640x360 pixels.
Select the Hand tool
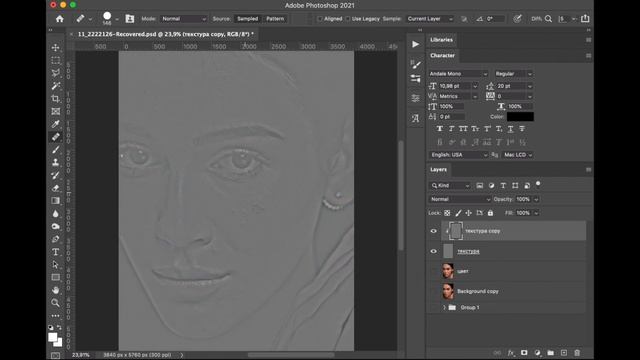click(56, 290)
